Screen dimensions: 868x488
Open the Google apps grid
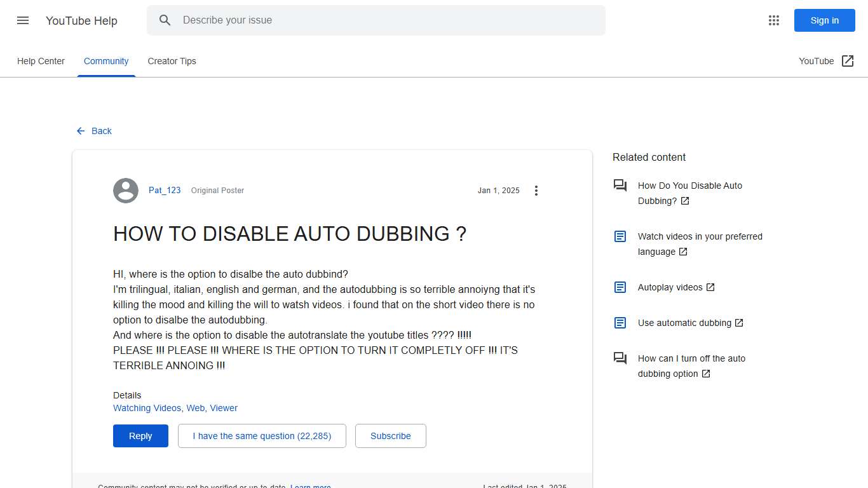(x=773, y=20)
